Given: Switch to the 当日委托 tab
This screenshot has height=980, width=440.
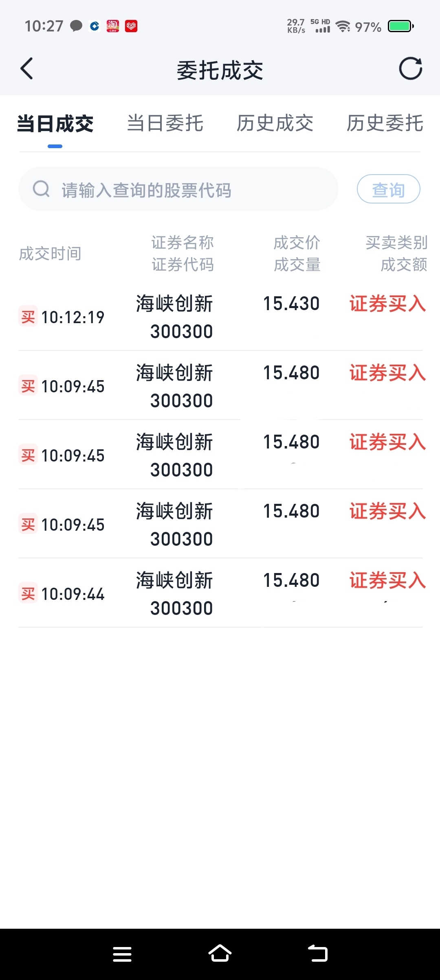Looking at the screenshot, I should (165, 123).
